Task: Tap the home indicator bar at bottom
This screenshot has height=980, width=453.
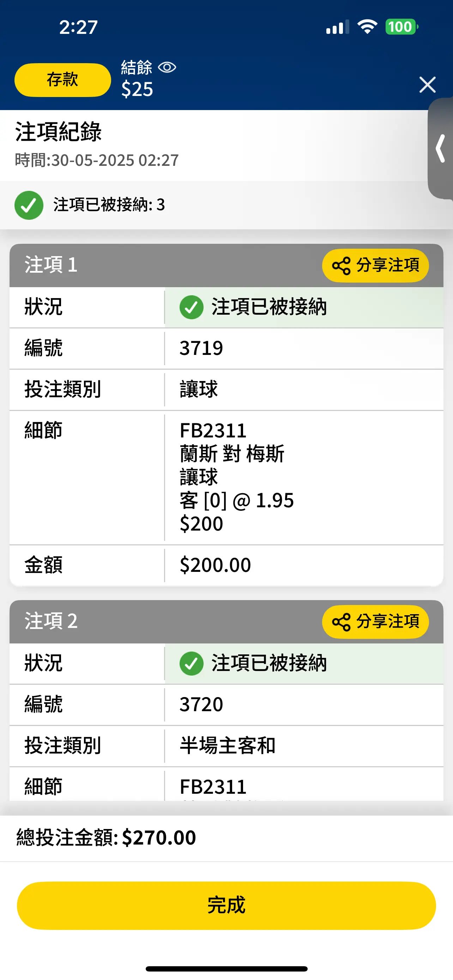Action: 226,969
